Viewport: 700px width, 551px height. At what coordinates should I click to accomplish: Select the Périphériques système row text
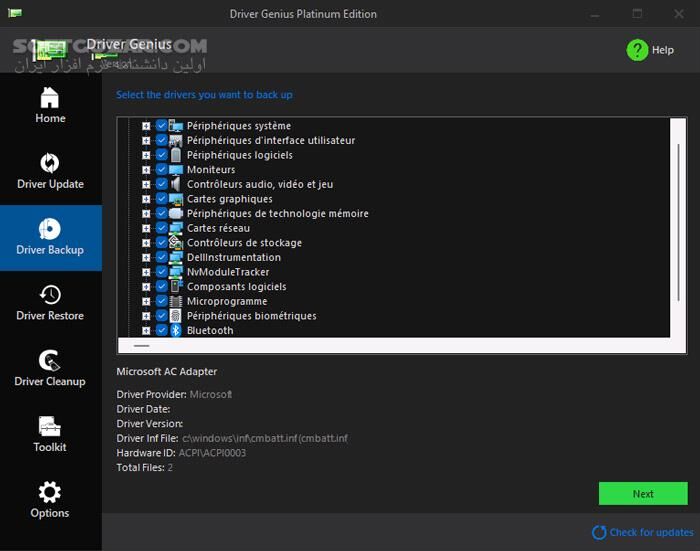click(239, 126)
